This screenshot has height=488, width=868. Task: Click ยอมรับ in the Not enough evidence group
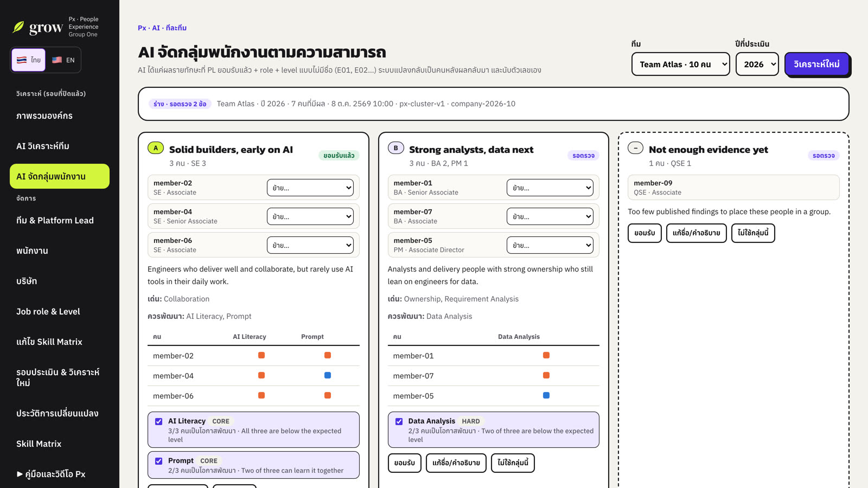(644, 233)
